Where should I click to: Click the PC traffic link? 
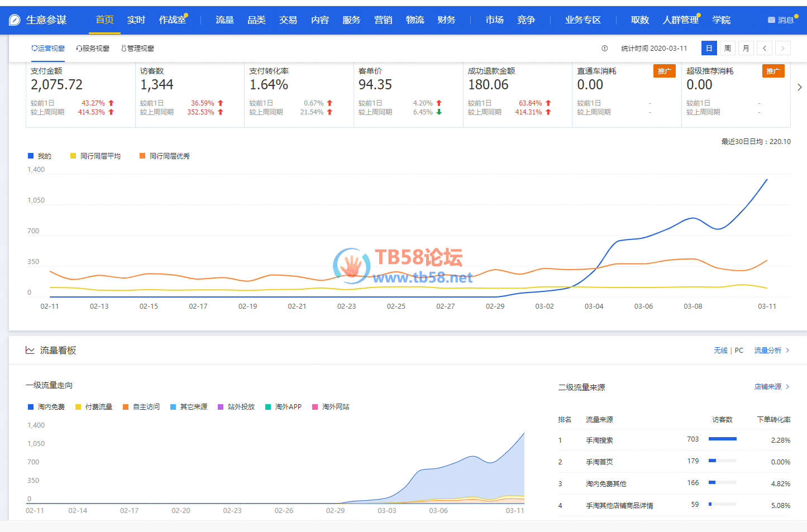point(739,351)
